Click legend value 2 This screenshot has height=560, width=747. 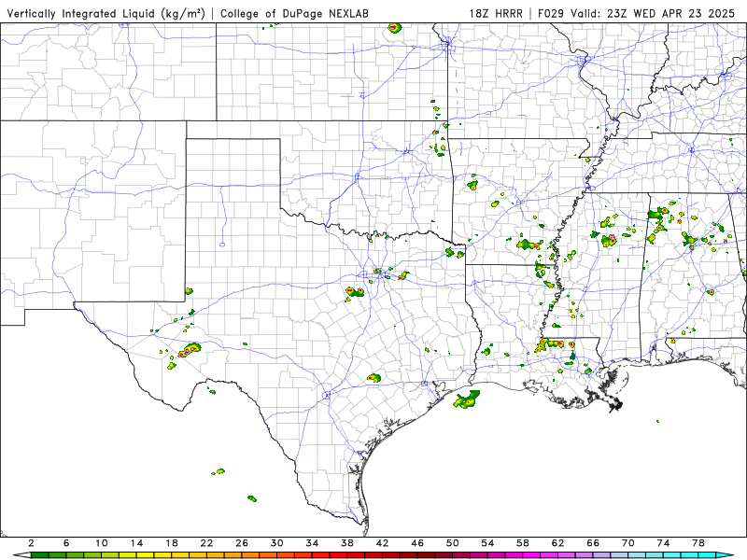point(31,543)
